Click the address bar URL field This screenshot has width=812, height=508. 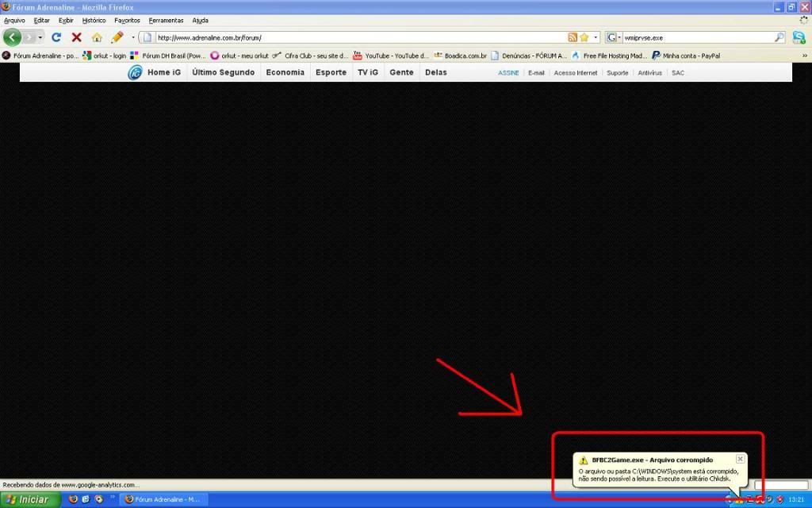tap(357, 37)
